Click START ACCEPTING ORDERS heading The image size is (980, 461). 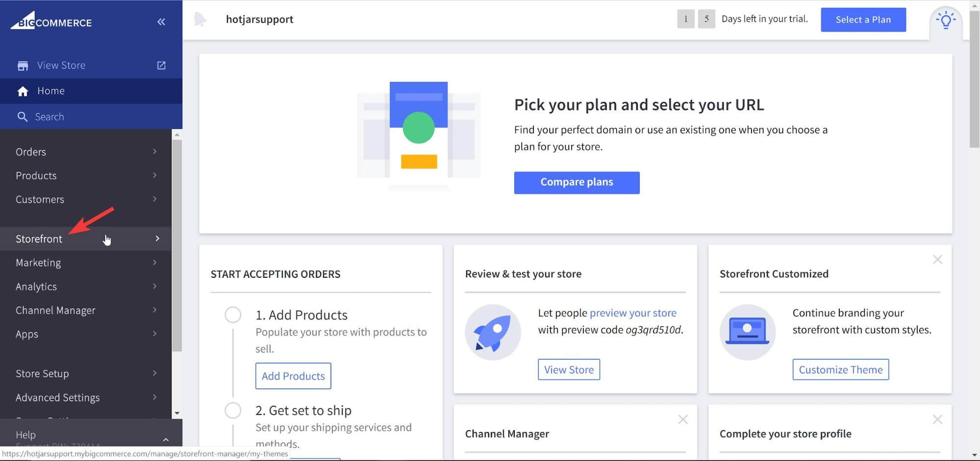pyautogui.click(x=276, y=274)
